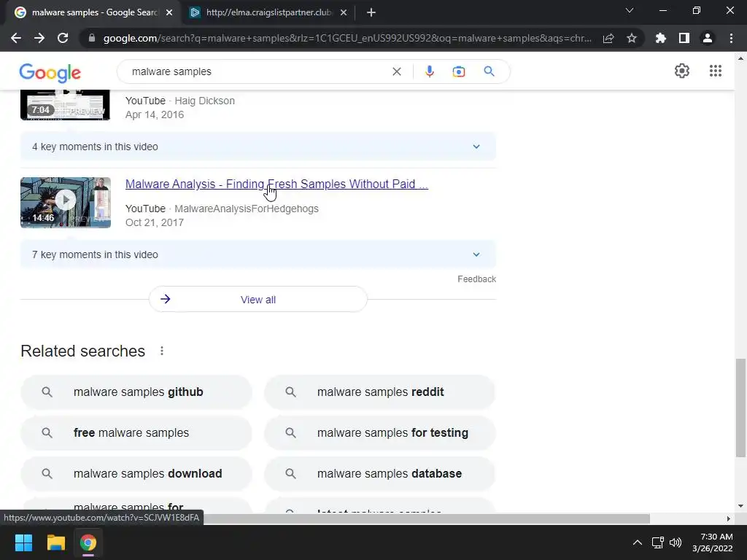Start voice search with microphone icon
Image resolution: width=747 pixels, height=560 pixels.
pos(429,71)
